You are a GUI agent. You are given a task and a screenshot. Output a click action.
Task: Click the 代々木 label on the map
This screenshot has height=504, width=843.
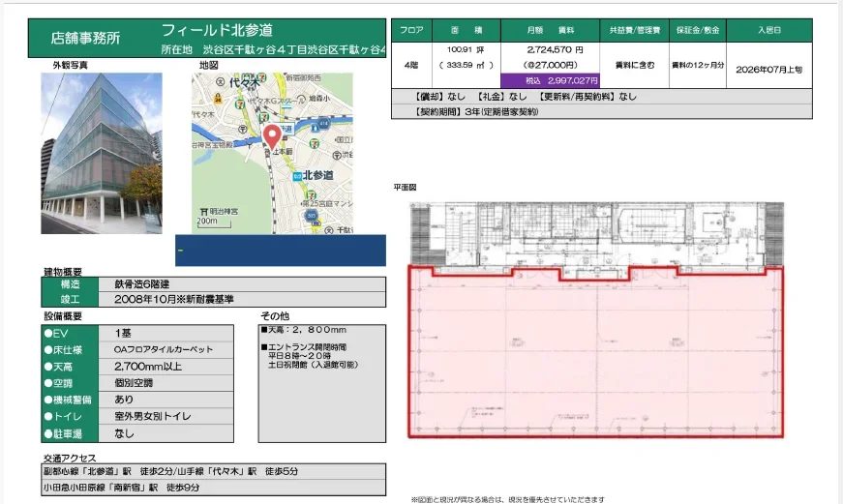(x=245, y=83)
